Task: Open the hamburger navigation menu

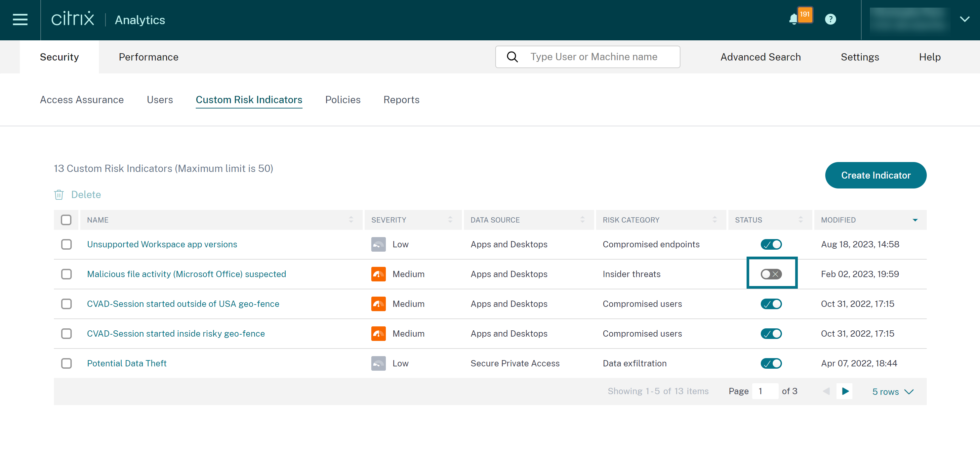Action: coord(20,20)
